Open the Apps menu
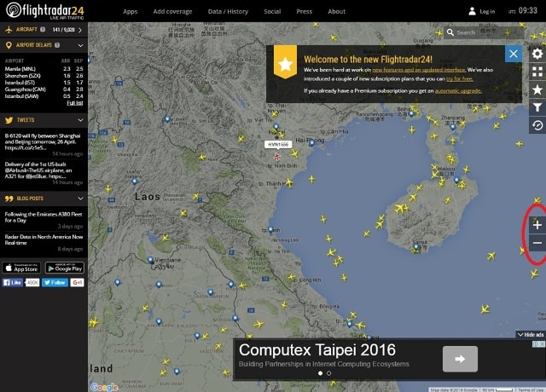546x392 pixels. point(131,11)
